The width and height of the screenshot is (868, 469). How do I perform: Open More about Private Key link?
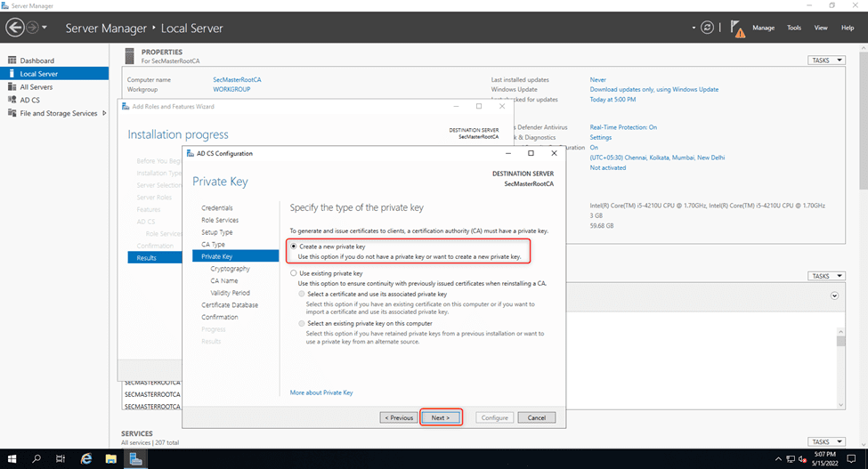(321, 392)
